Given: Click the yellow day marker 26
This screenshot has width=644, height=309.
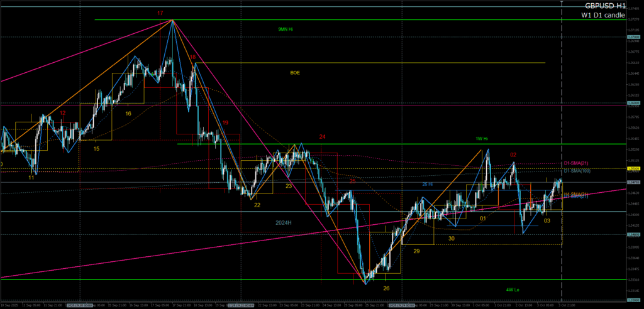Looking at the screenshot, I should [x=386, y=288].
